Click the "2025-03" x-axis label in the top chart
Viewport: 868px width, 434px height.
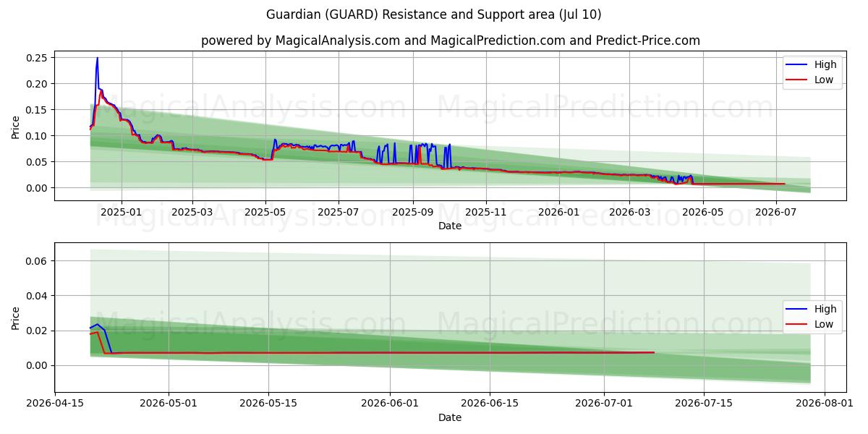coord(192,213)
